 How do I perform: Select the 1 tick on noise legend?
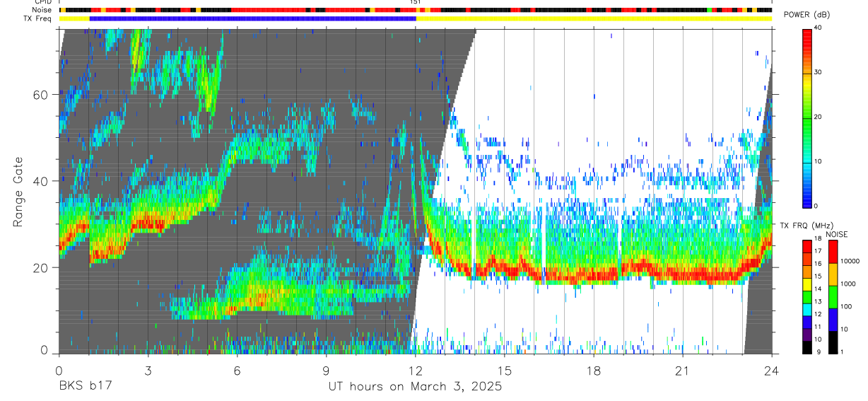[842, 352]
